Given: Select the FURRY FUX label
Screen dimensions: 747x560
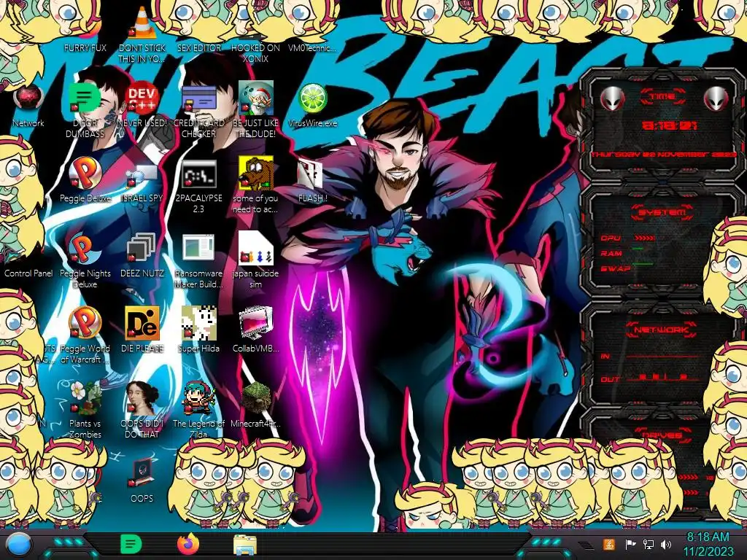Looking at the screenshot, I should pyautogui.click(x=85, y=47).
